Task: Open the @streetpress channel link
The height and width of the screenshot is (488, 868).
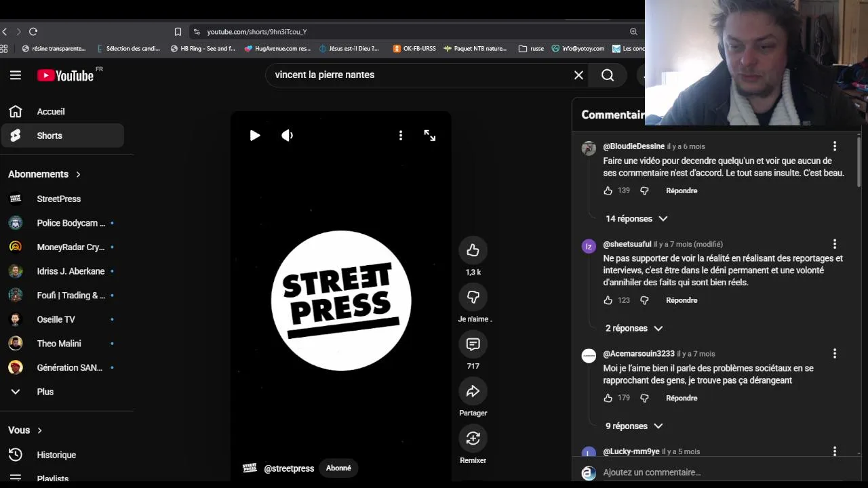Action: [x=289, y=468]
